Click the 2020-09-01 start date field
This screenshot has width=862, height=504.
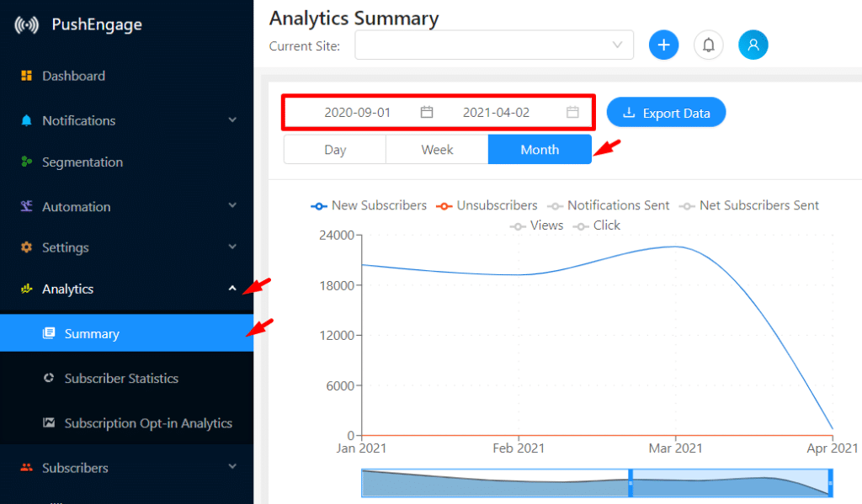click(357, 113)
